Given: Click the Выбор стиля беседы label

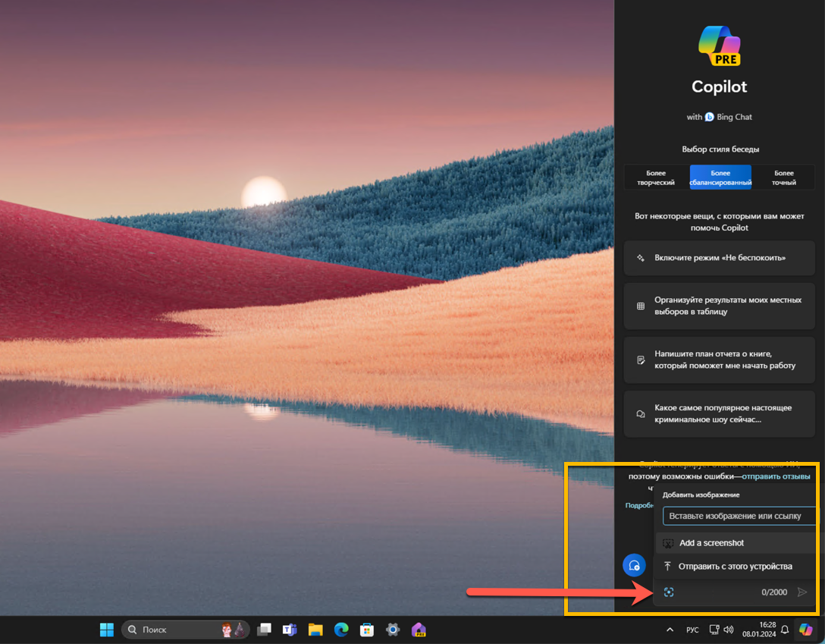Looking at the screenshot, I should pos(720,149).
